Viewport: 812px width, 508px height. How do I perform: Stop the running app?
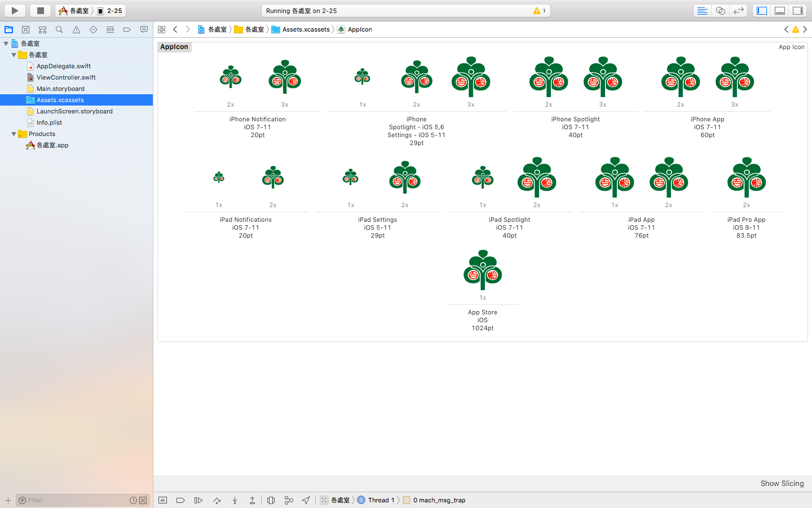tap(40, 11)
